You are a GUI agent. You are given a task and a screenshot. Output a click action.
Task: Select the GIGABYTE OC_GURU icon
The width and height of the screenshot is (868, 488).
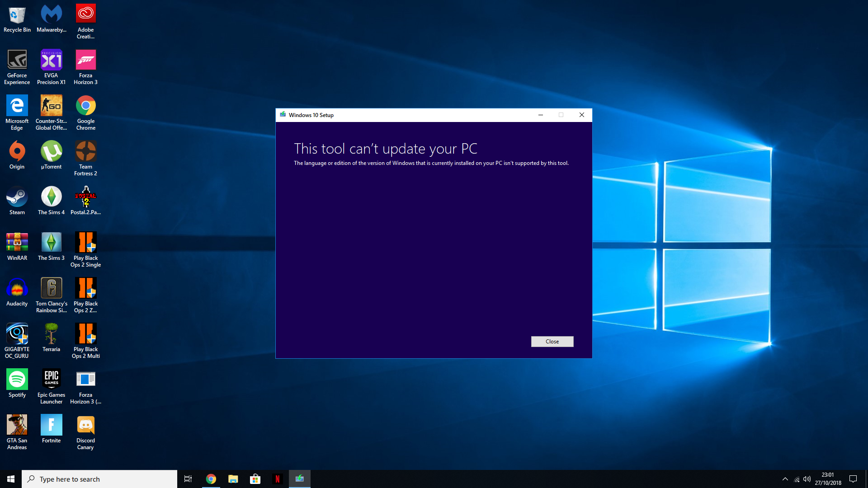[17, 341]
